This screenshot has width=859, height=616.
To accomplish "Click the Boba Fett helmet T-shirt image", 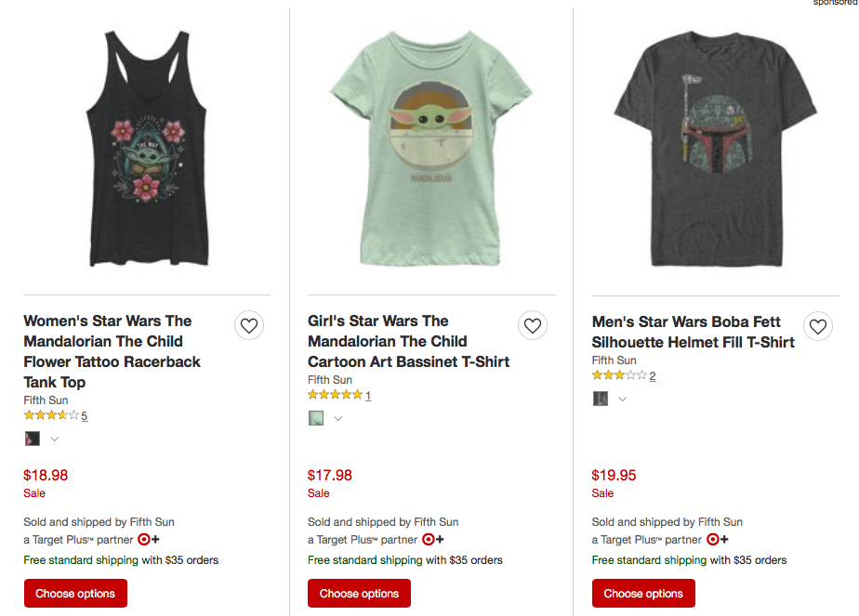I will (x=714, y=149).
